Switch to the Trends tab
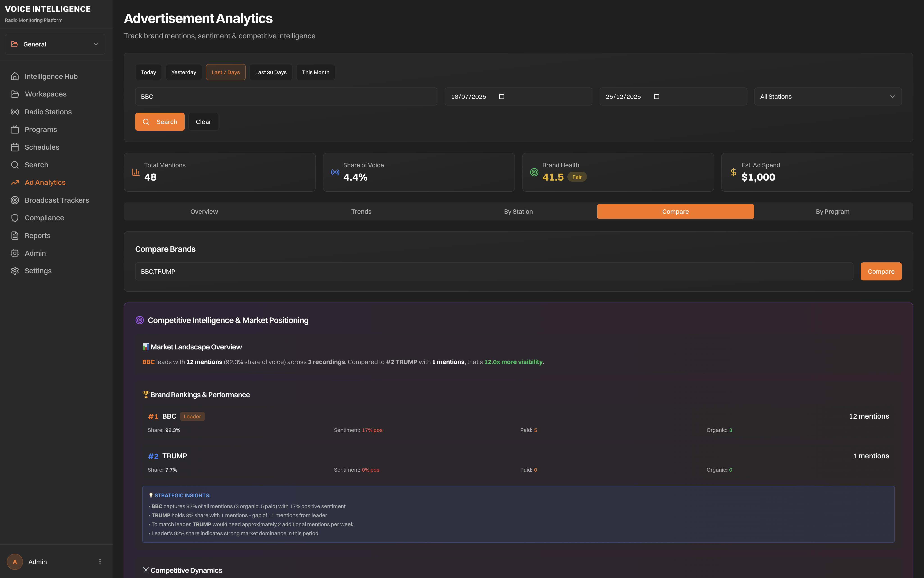Screen dimensions: 924x578 pyautogui.click(x=361, y=211)
